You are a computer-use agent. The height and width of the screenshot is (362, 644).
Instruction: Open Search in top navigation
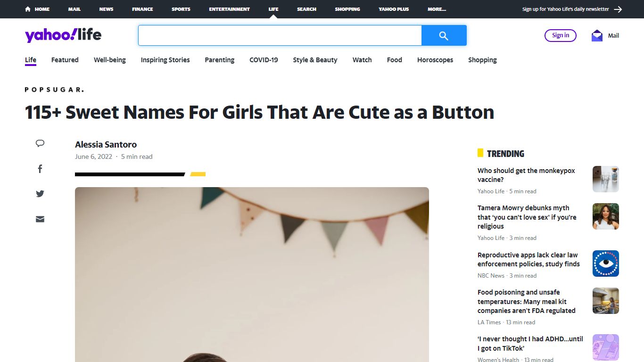306,9
